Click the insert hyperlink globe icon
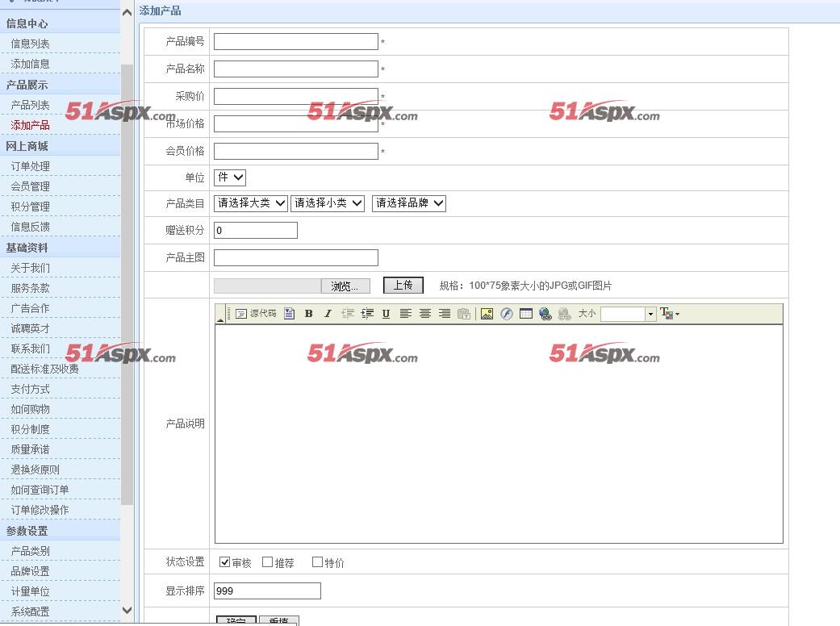This screenshot has width=840, height=626. [545, 314]
